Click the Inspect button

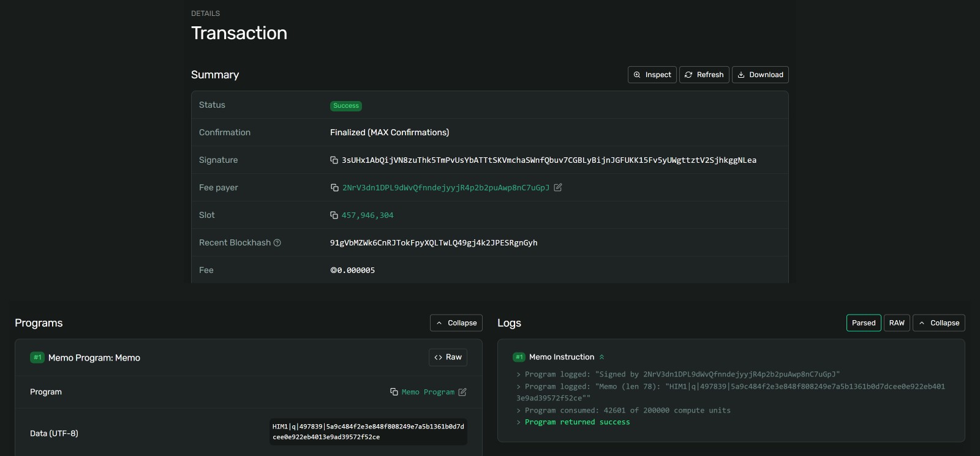click(652, 75)
